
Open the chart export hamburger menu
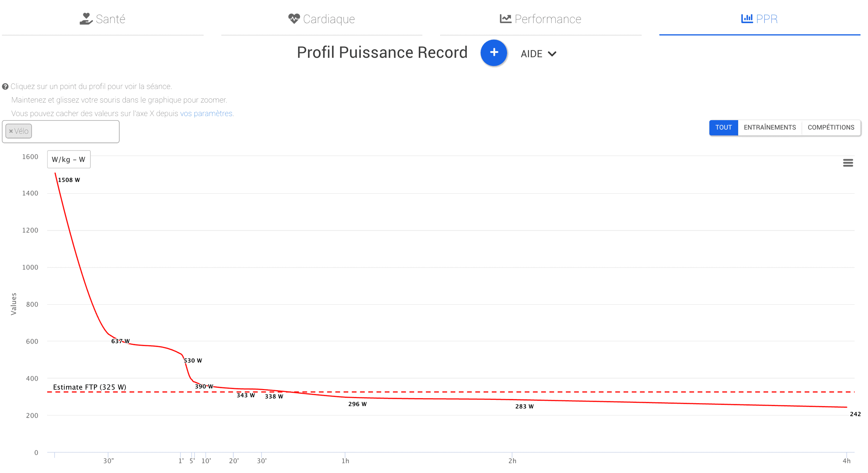(x=848, y=163)
